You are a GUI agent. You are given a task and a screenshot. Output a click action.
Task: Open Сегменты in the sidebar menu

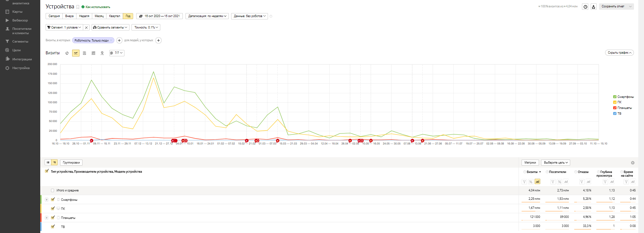(x=20, y=42)
